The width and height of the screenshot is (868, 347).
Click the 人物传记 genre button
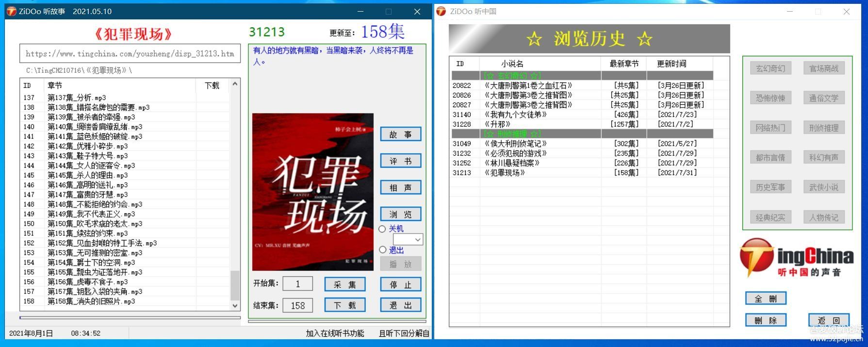824,217
